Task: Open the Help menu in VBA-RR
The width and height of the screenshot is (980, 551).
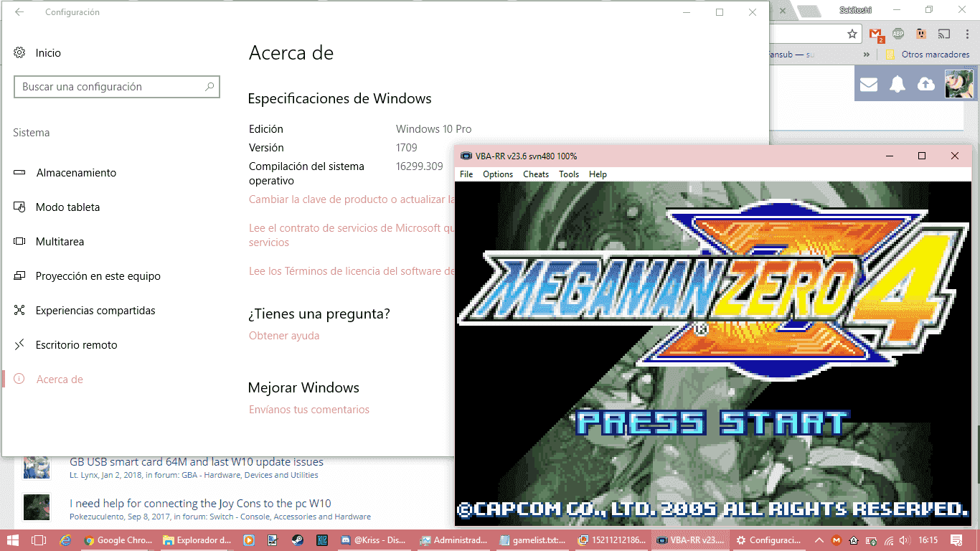Action: pyautogui.click(x=598, y=174)
